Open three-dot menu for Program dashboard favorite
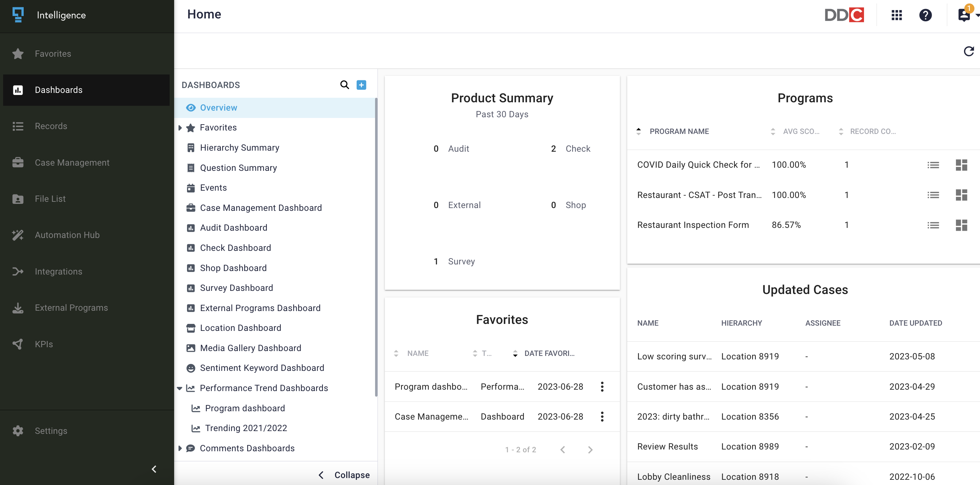This screenshot has height=485, width=980. (602, 387)
